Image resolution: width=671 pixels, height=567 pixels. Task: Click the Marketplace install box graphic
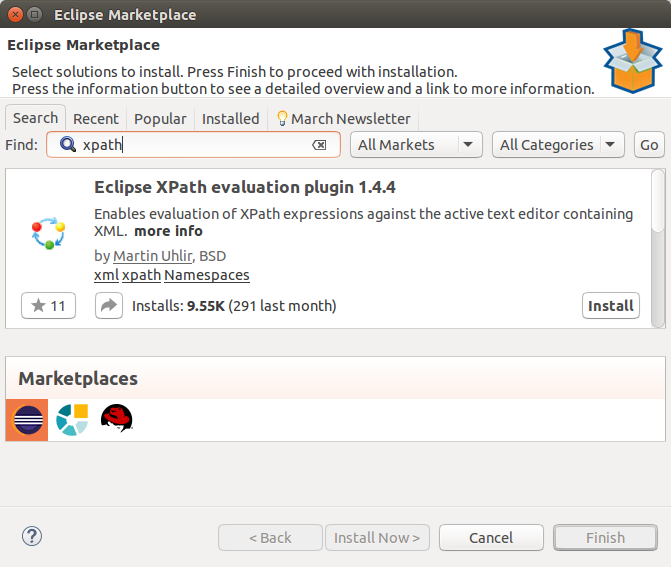633,61
